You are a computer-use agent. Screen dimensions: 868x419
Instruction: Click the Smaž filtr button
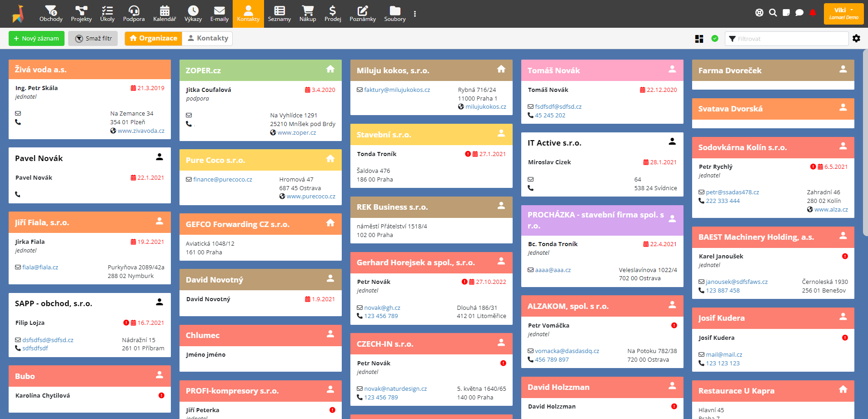(93, 38)
